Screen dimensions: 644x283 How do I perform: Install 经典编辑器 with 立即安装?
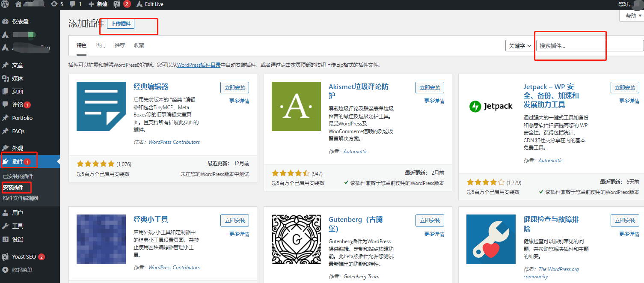pos(234,87)
